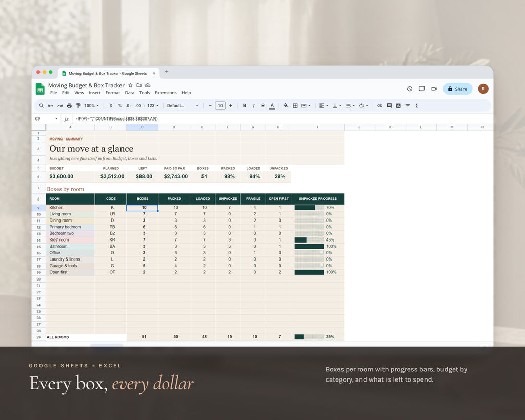Open the Tools menu
This screenshot has height=420, width=525.
pyautogui.click(x=145, y=93)
